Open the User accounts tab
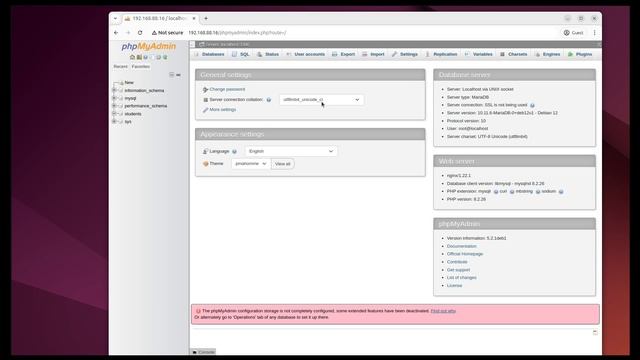640x360 pixels. coord(306,54)
